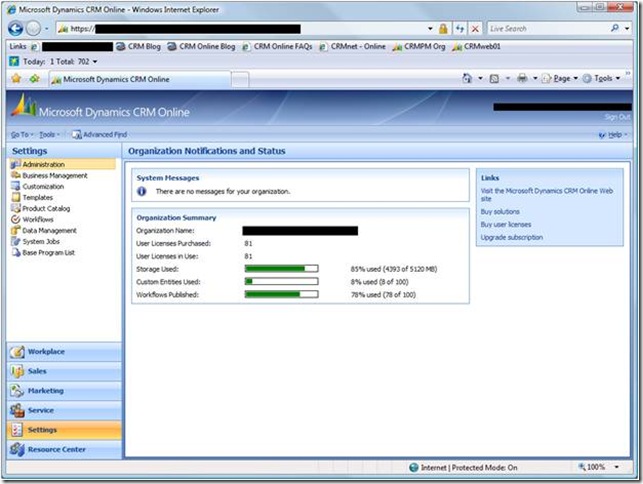This screenshot has width=643, height=484.
Task: Open Product Catalog in Settings list
Action: (46, 208)
